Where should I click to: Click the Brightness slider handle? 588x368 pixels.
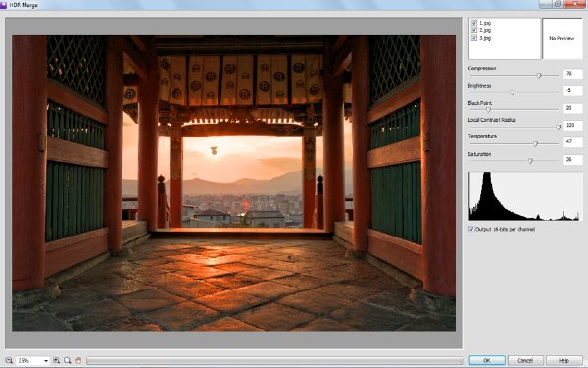tap(512, 92)
